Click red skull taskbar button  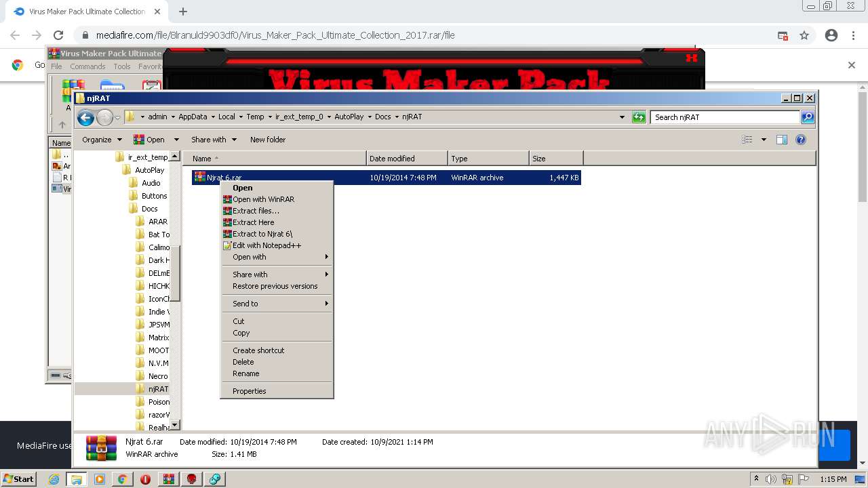pos(192,479)
